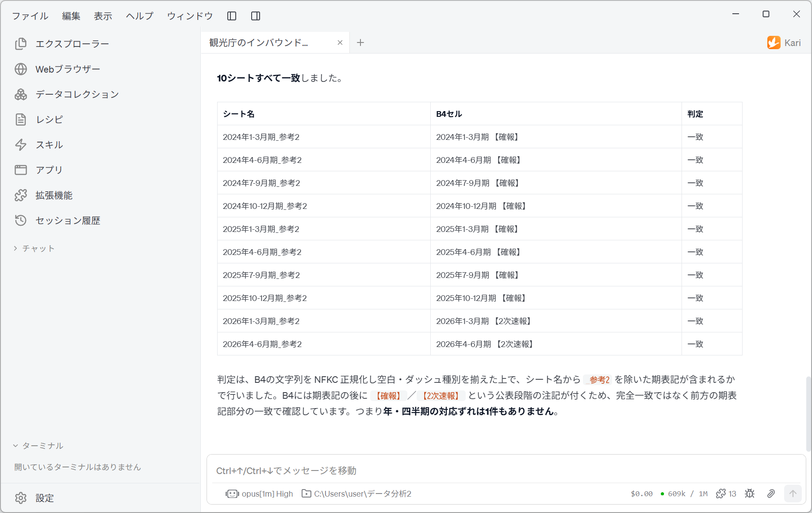Click the Kari profile avatar icon

[x=774, y=42]
